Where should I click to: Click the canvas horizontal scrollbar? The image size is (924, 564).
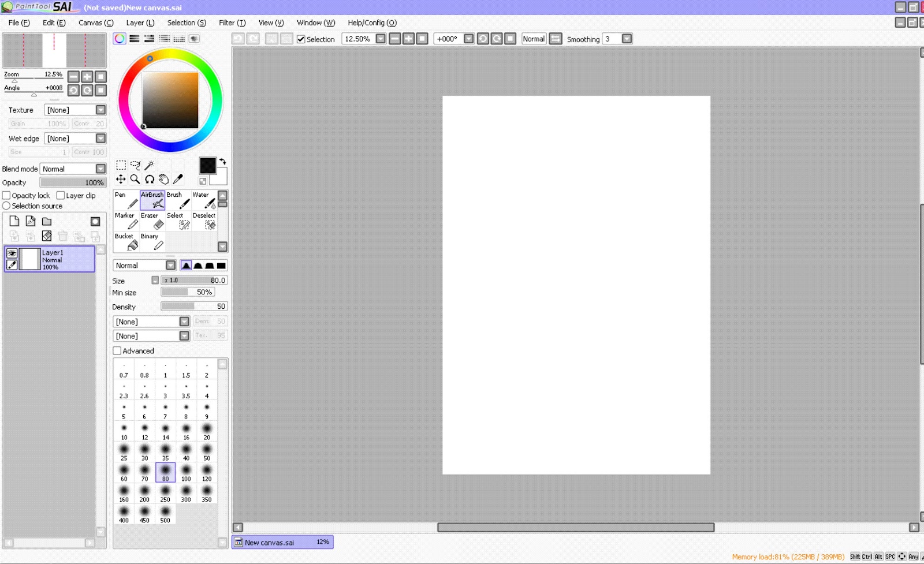click(575, 527)
